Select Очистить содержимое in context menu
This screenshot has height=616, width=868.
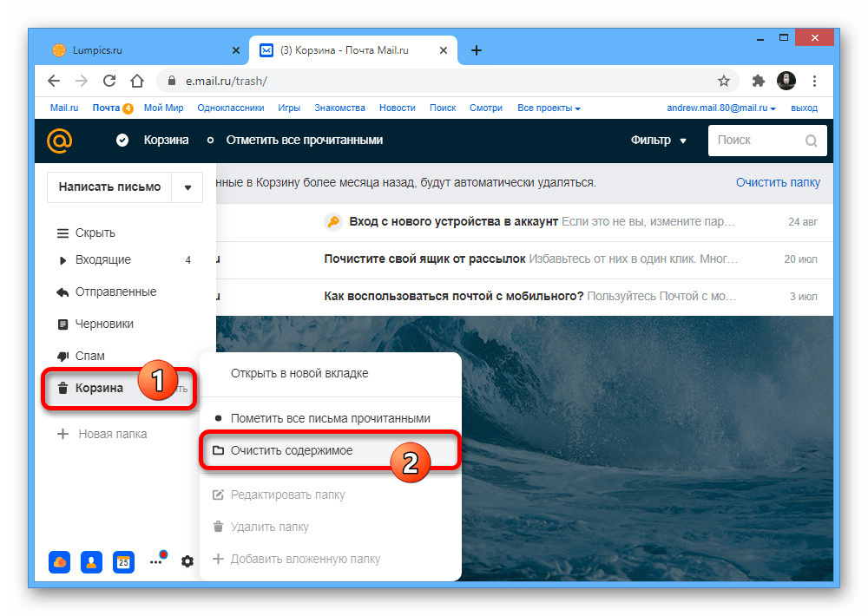pyautogui.click(x=291, y=451)
